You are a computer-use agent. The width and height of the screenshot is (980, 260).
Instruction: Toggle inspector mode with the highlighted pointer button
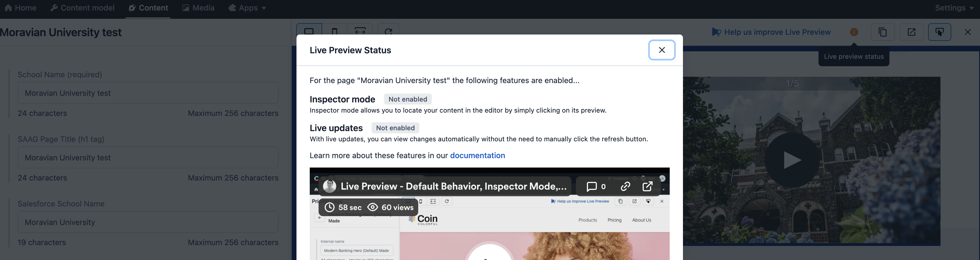click(x=940, y=32)
